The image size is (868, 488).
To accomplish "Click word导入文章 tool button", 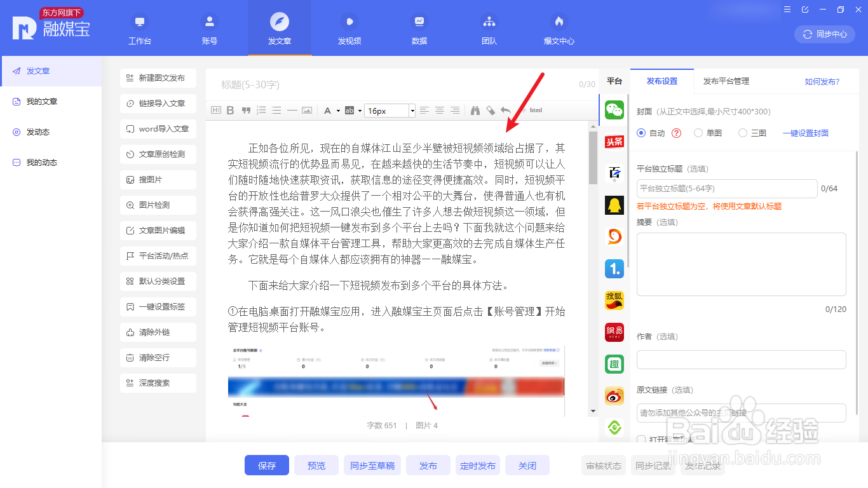I will click(158, 128).
